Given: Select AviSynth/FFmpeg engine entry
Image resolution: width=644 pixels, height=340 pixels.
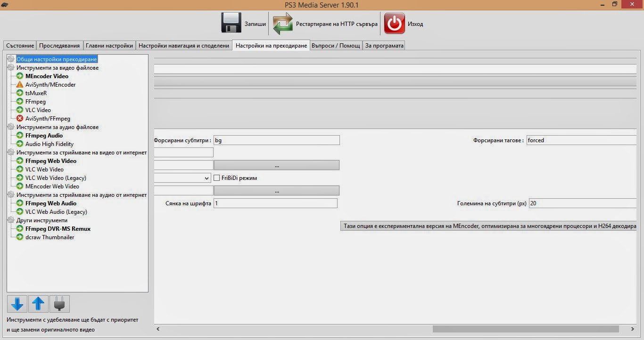Looking at the screenshot, I should click(48, 119).
